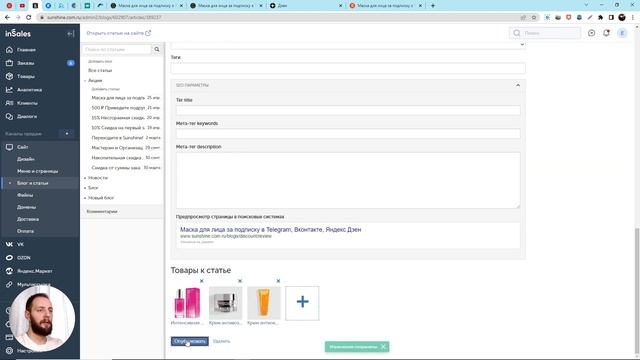640x360 pixels.
Task: Click browser back arrow
Action: point(7,18)
